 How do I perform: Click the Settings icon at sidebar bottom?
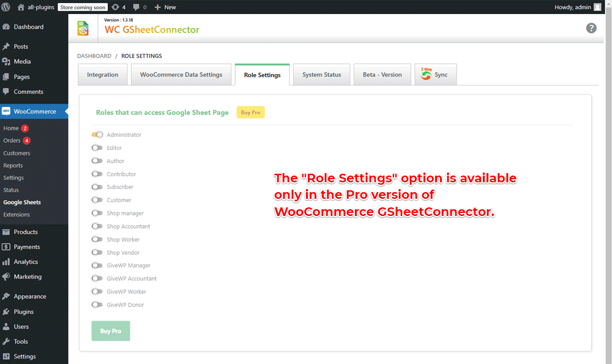tap(6, 357)
